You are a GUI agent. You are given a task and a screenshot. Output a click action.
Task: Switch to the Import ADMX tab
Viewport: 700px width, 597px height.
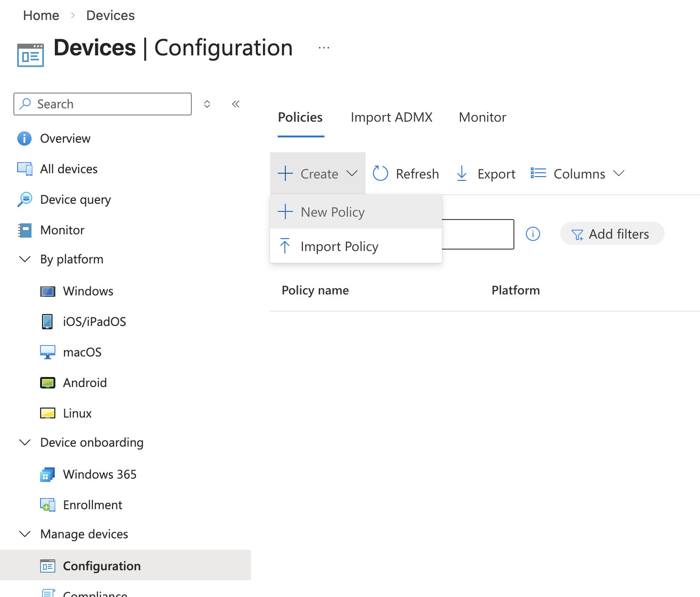coord(391,117)
